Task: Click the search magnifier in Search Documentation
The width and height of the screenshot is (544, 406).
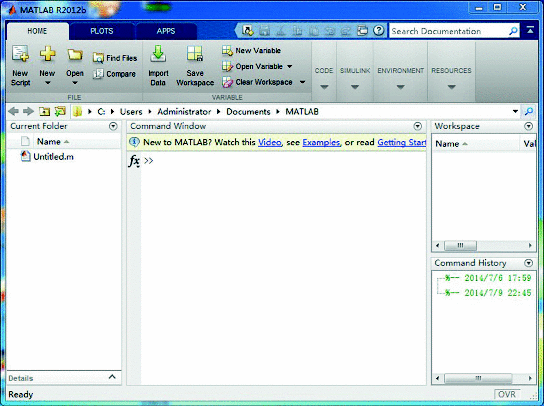Action: [x=513, y=31]
